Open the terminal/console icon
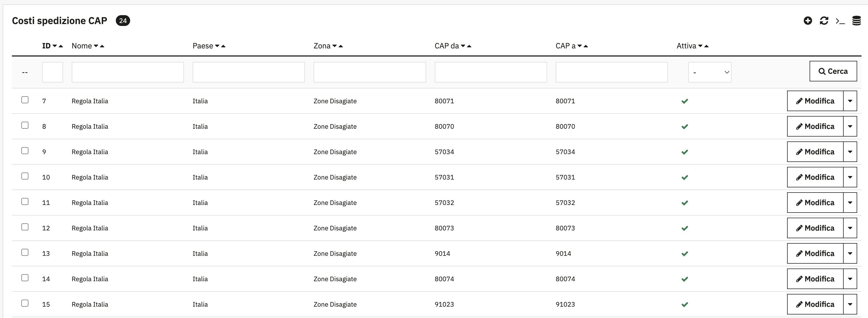The height and width of the screenshot is (318, 868). (840, 21)
